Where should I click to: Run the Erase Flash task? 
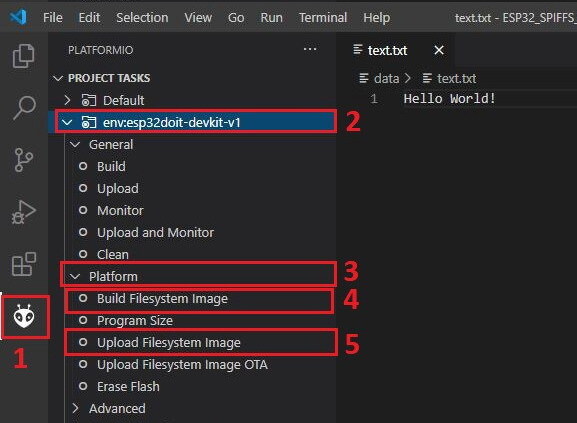click(x=128, y=387)
